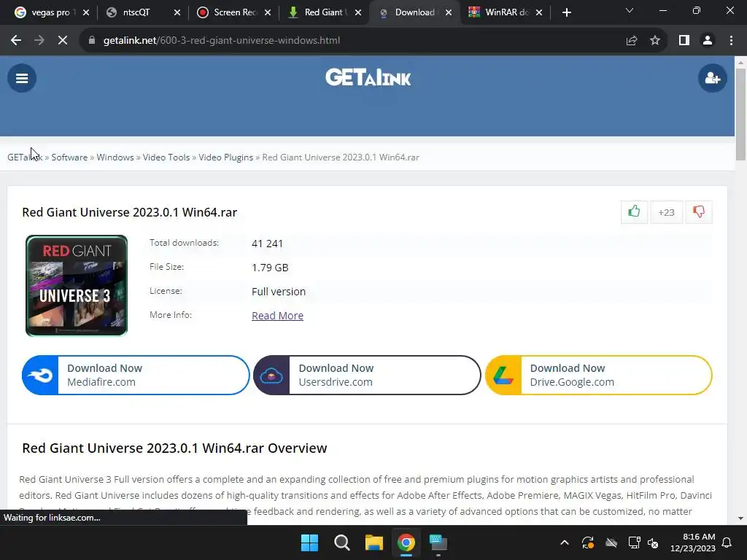Download now from Drive.Google.com
Image resolution: width=747 pixels, height=560 pixels.
coord(598,376)
